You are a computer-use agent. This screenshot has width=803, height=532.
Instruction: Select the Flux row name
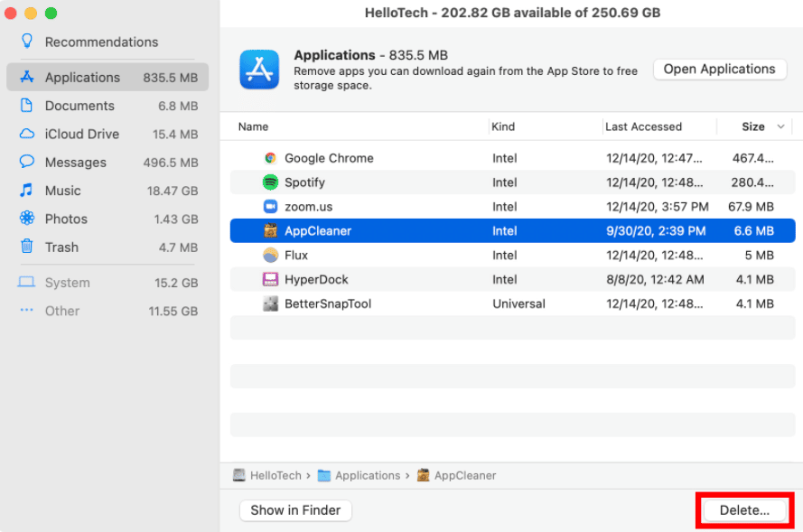296,255
